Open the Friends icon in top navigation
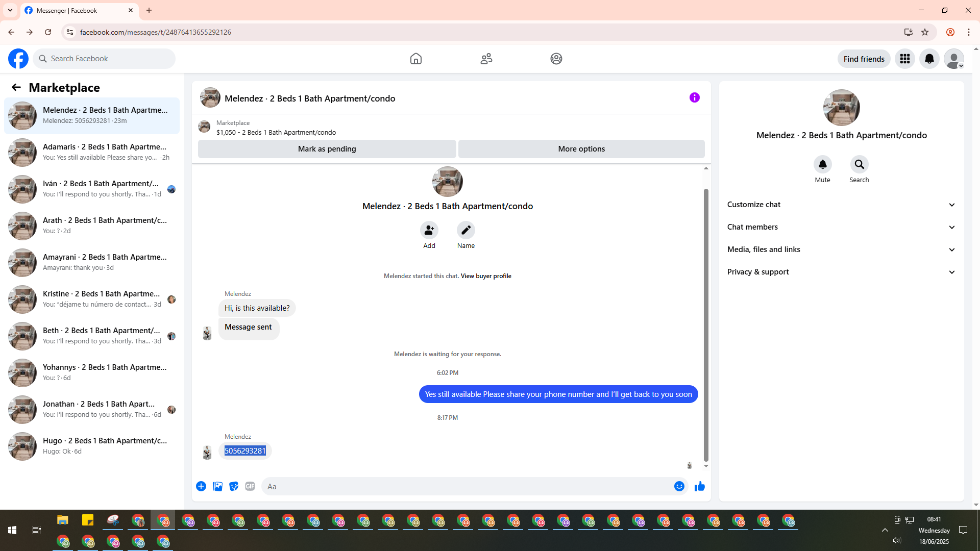Screen dimensions: 980x551 click(486, 59)
